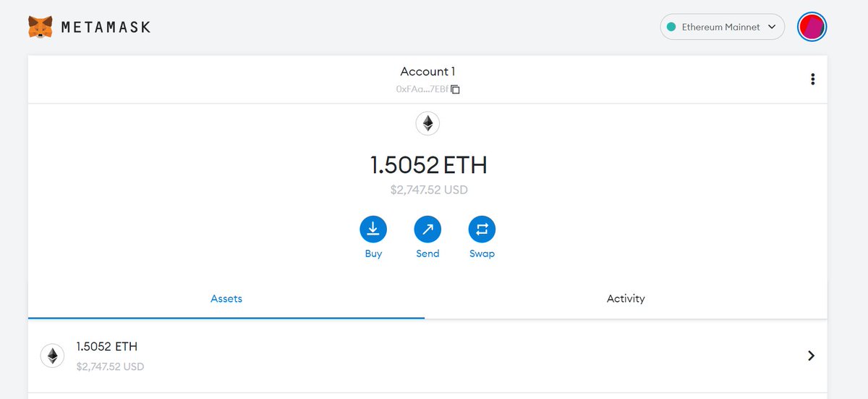Click the METAMASK wordmark text
This screenshot has height=399, width=868.
coord(106,28)
